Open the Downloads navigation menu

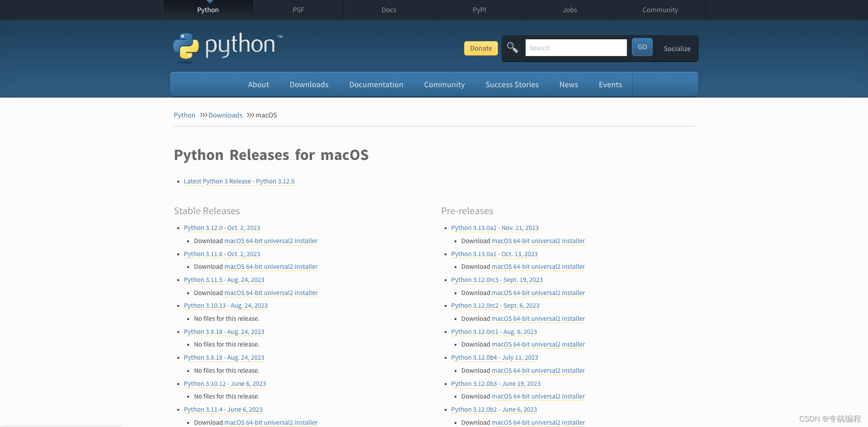(x=309, y=84)
